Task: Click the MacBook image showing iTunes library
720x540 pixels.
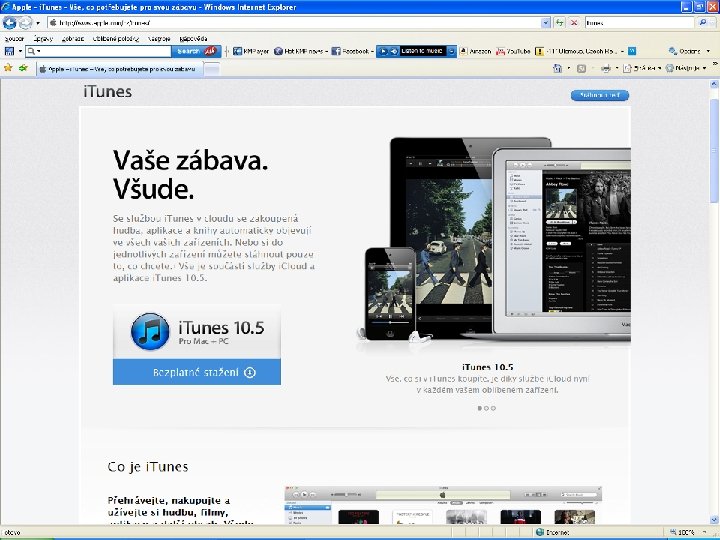Action: [x=562, y=243]
